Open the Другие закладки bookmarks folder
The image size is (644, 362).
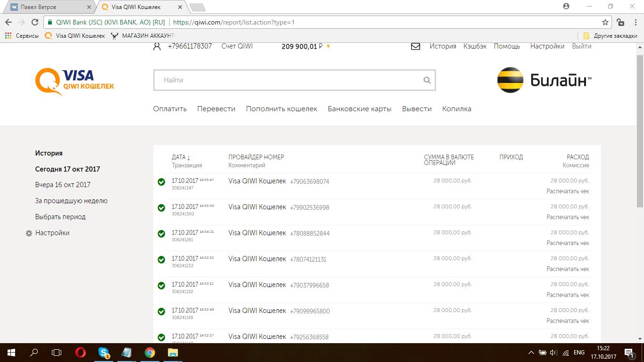pyautogui.click(x=610, y=35)
